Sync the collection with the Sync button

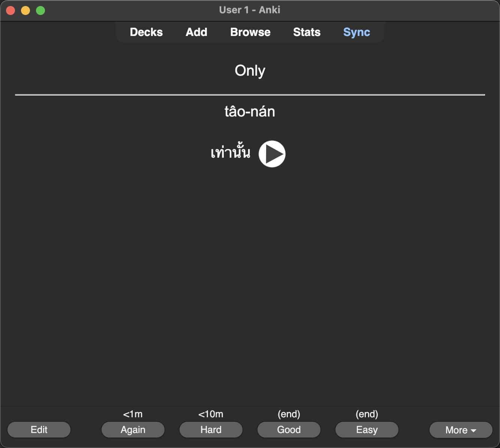pos(356,32)
